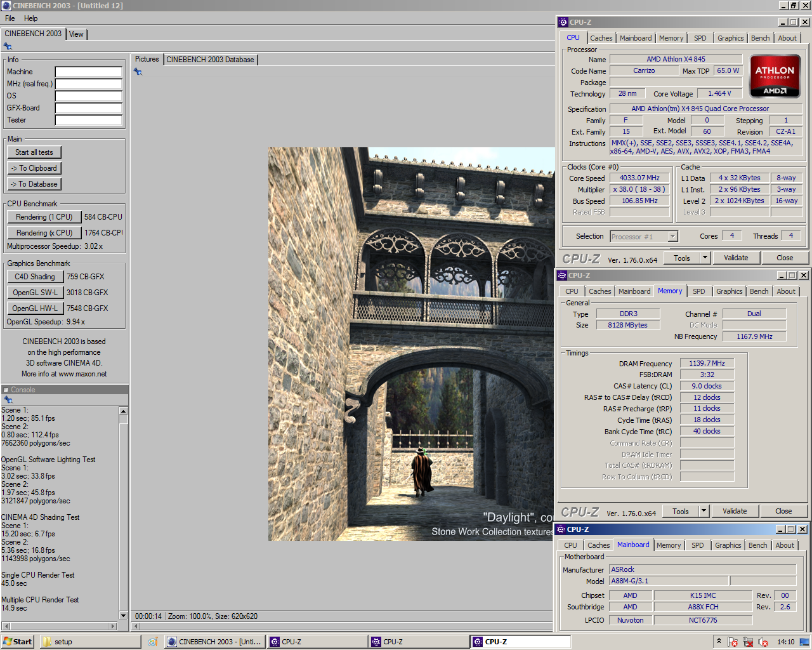Click the quick launch icon beside the setup button
Image resolution: width=812 pixels, height=650 pixels.
tap(152, 642)
